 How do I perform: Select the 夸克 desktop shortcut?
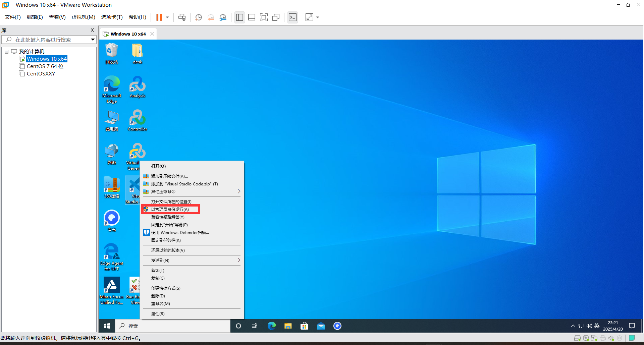pyautogui.click(x=112, y=221)
